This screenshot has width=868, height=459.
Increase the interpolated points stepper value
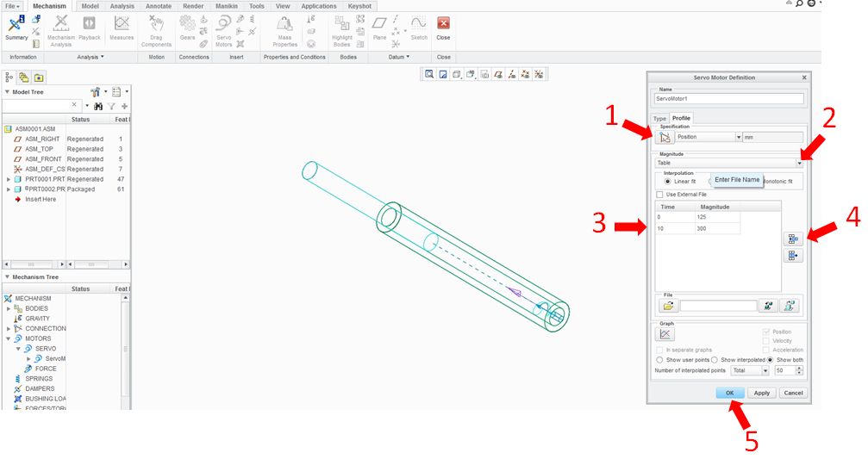[x=799, y=369]
